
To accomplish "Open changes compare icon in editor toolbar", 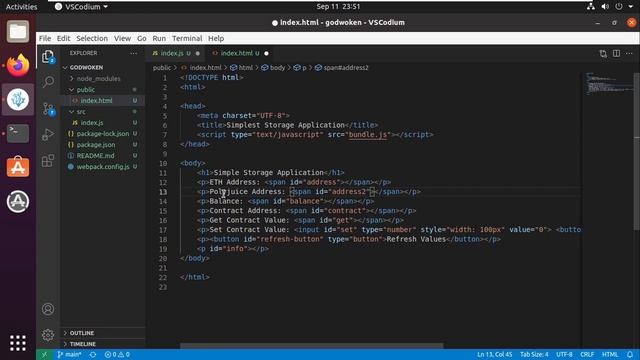I will click(603, 53).
